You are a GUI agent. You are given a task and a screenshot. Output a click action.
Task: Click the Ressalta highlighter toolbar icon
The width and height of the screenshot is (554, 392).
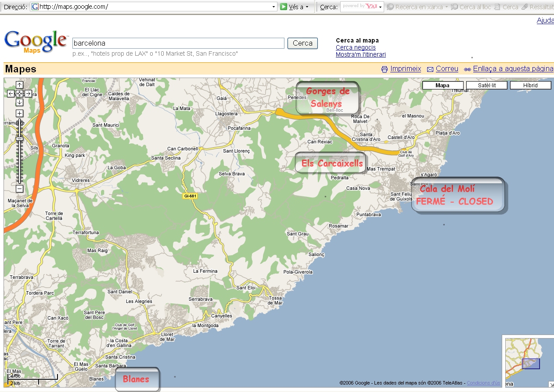pos(525,7)
